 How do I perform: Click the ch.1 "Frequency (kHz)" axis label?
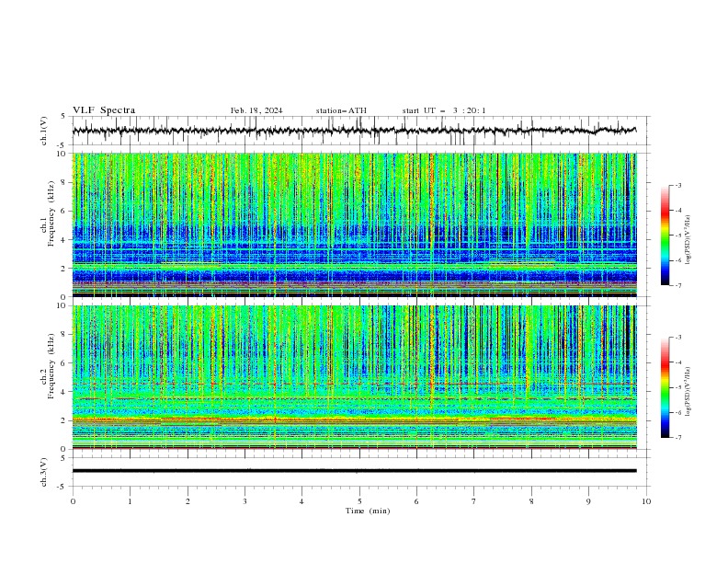tap(51, 213)
